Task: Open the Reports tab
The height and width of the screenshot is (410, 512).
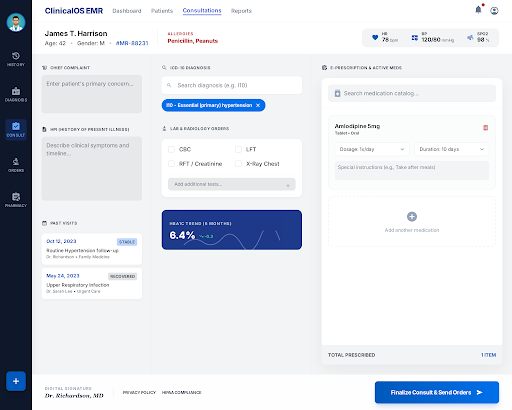Action: tap(241, 11)
